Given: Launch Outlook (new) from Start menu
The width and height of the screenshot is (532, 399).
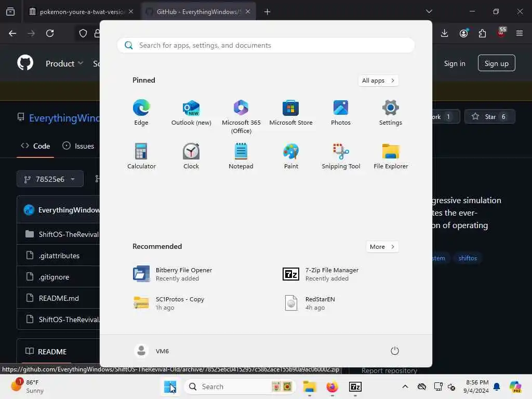Looking at the screenshot, I should [x=191, y=113].
